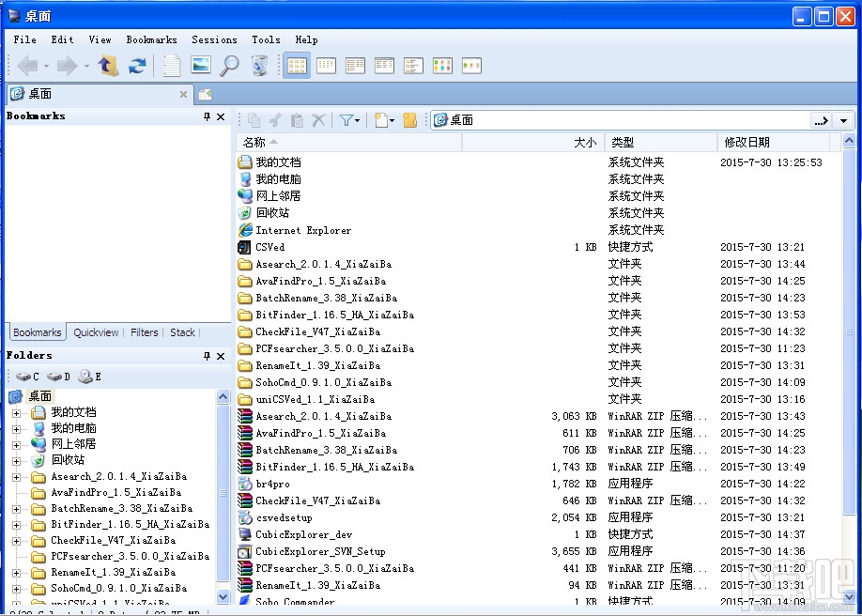The height and width of the screenshot is (616, 862).
Task: Open the filter dropdown arrow
Action: click(x=358, y=120)
